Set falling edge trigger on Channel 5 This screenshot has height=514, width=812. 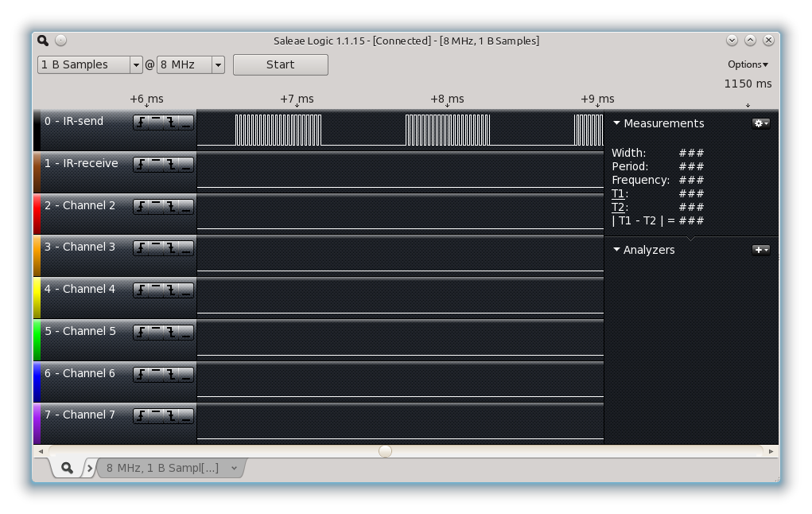tap(171, 332)
